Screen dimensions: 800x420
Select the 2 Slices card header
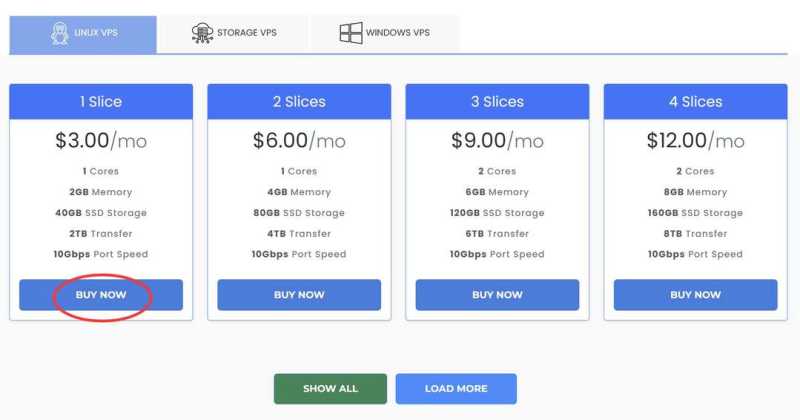299,102
